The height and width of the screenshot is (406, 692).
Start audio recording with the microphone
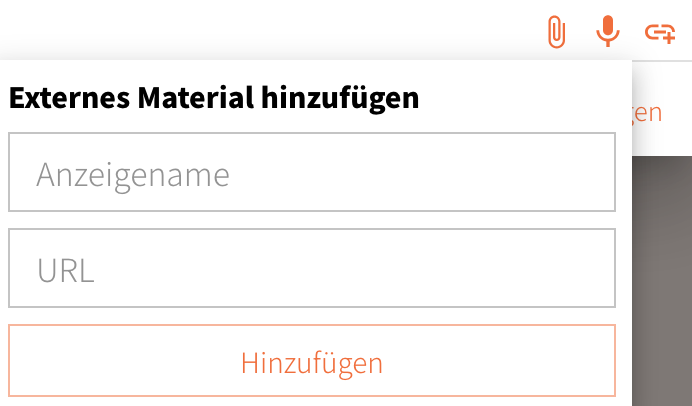coord(607,32)
